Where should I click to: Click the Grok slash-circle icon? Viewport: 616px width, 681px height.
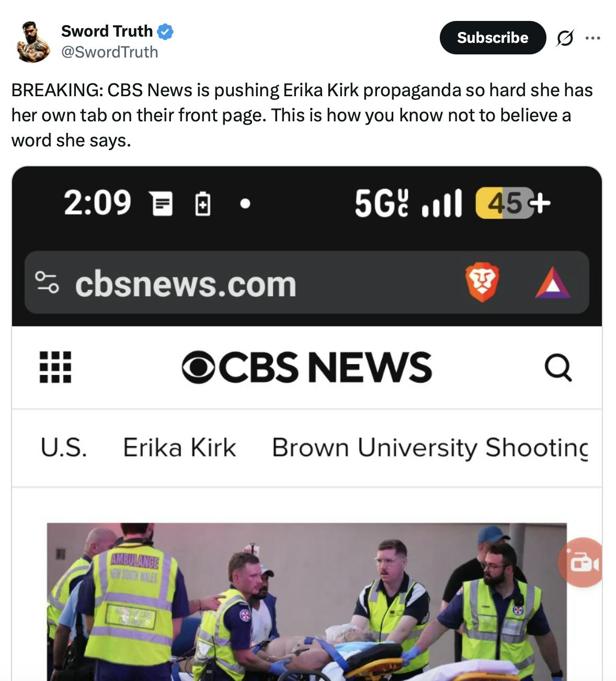(565, 38)
